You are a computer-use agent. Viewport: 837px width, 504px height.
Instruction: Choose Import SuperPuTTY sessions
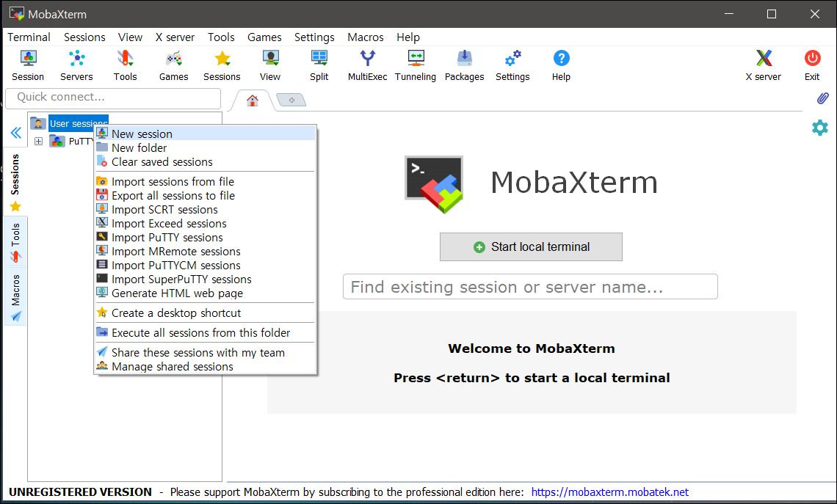[x=206, y=279]
